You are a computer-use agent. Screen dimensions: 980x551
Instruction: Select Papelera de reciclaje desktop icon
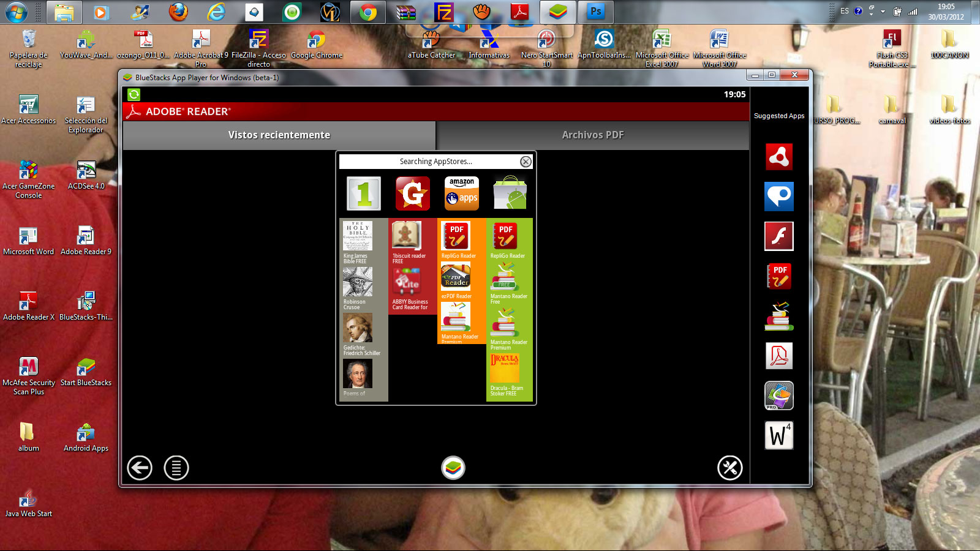click(x=29, y=48)
